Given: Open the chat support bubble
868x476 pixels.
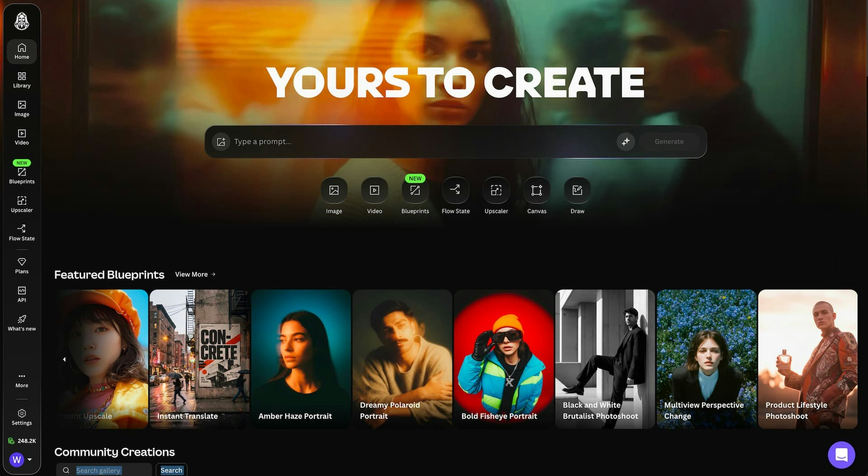Looking at the screenshot, I should click(x=841, y=455).
